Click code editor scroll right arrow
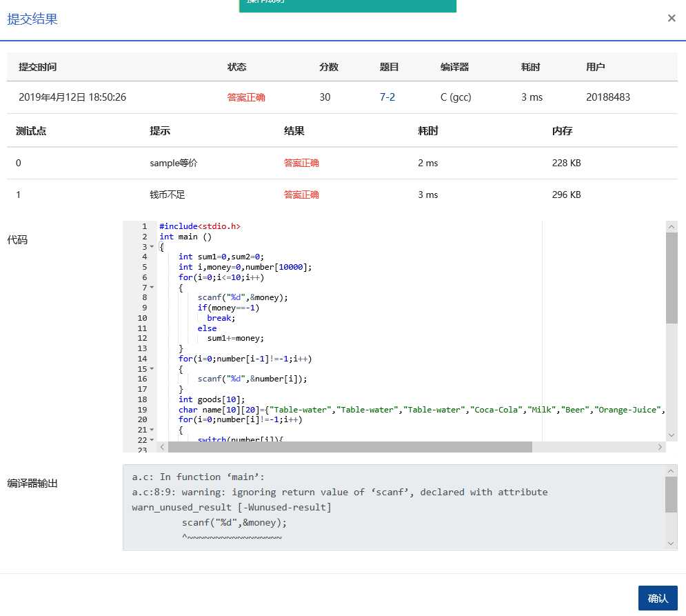686x616 pixels. (660, 446)
